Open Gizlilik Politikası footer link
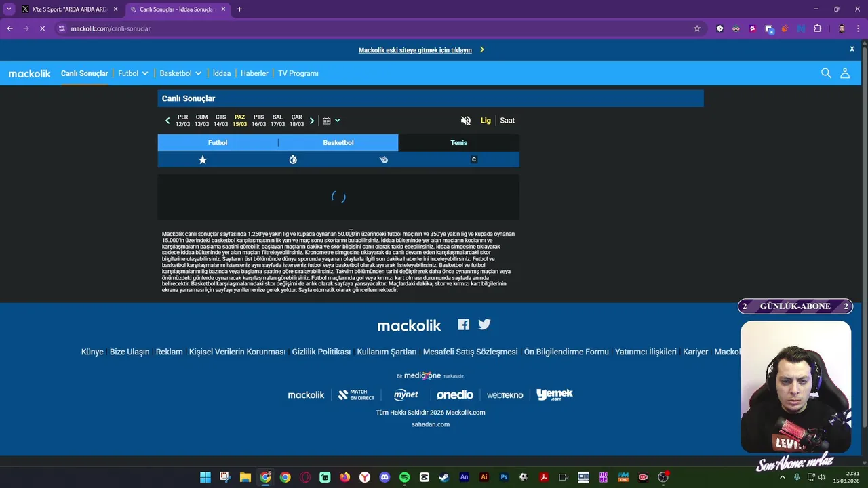The image size is (868, 488). coord(321,352)
